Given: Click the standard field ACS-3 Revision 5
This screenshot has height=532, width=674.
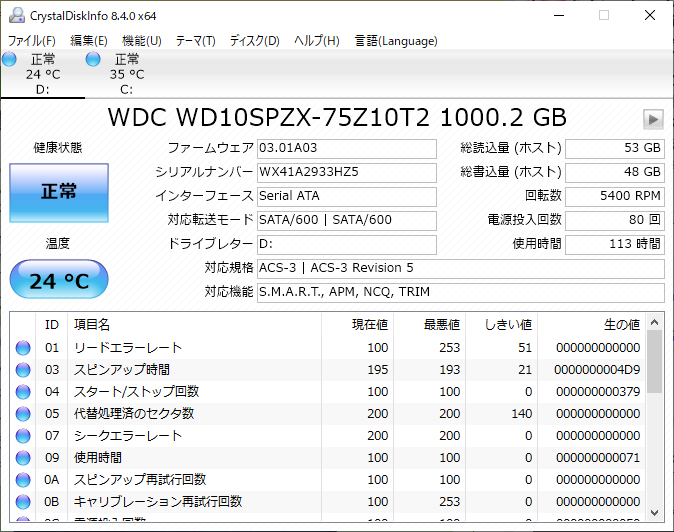Looking at the screenshot, I should pyautogui.click(x=461, y=269).
